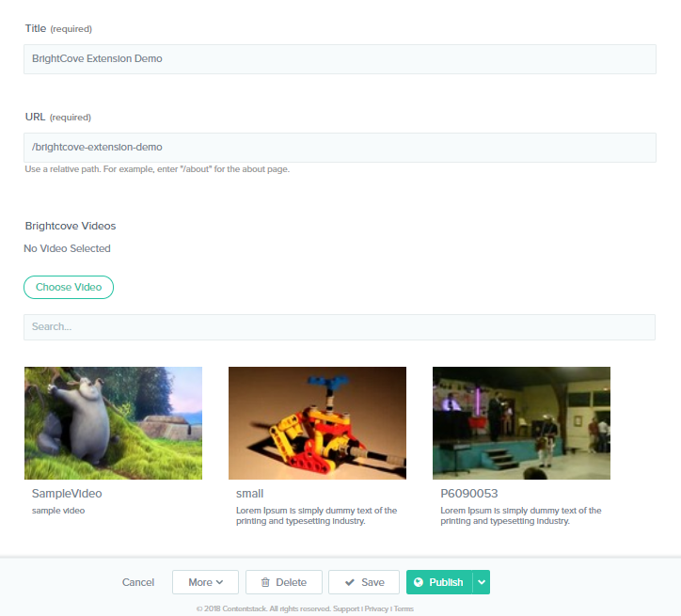Click the Brightcove Videos label

point(71,226)
